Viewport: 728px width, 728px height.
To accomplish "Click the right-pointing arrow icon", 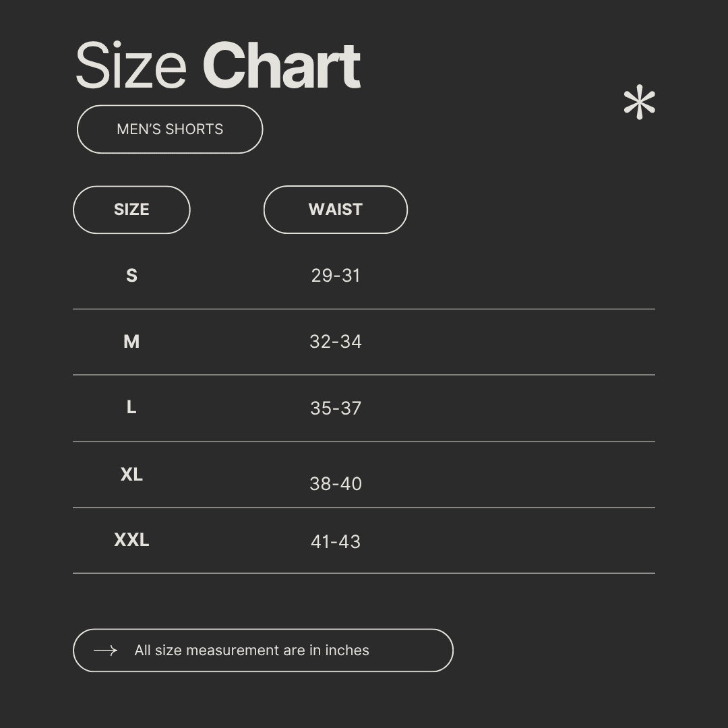I will (x=105, y=650).
